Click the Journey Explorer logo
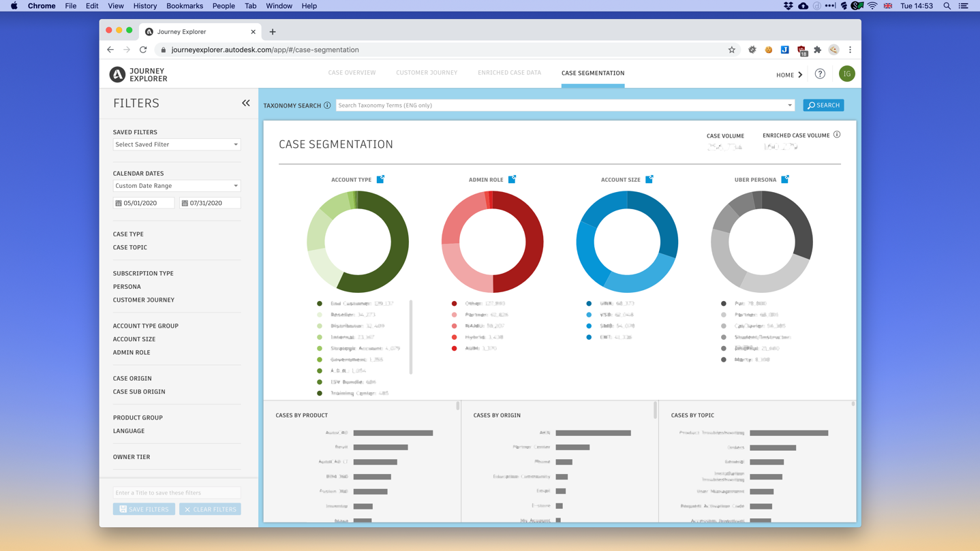The image size is (980, 551). 138,74
